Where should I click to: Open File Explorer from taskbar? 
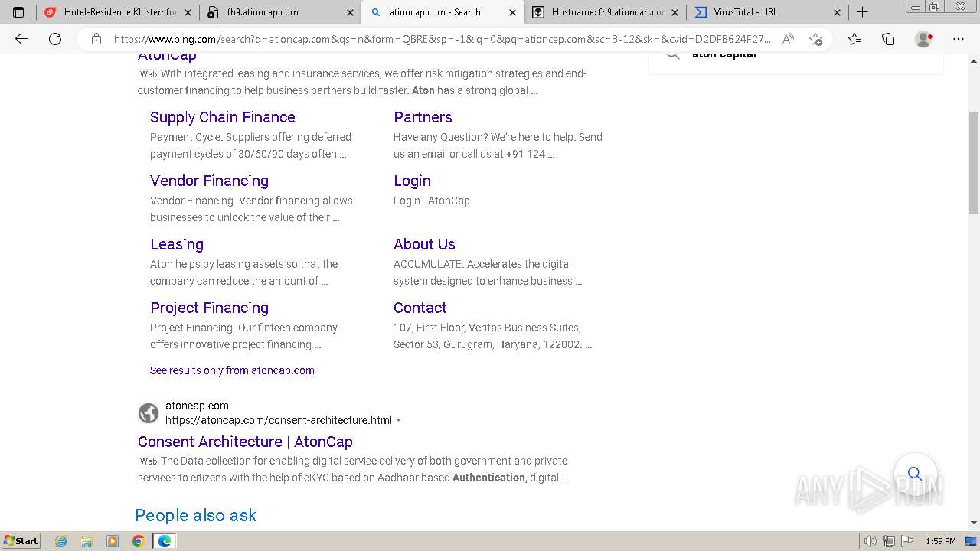click(87, 541)
